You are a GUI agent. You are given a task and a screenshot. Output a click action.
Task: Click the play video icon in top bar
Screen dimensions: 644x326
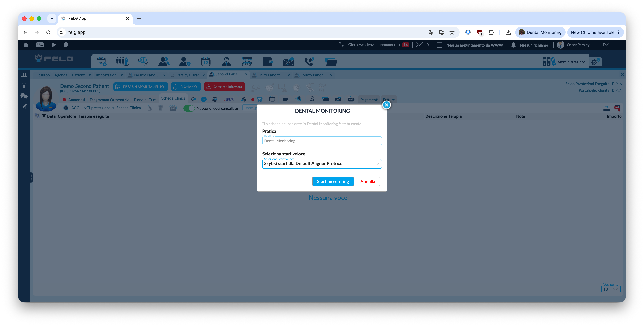(x=54, y=45)
